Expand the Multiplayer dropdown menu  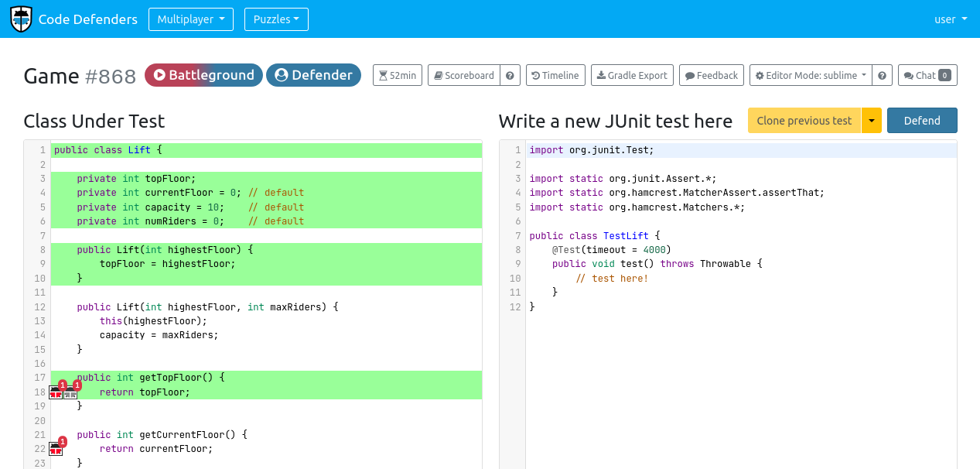coord(190,19)
